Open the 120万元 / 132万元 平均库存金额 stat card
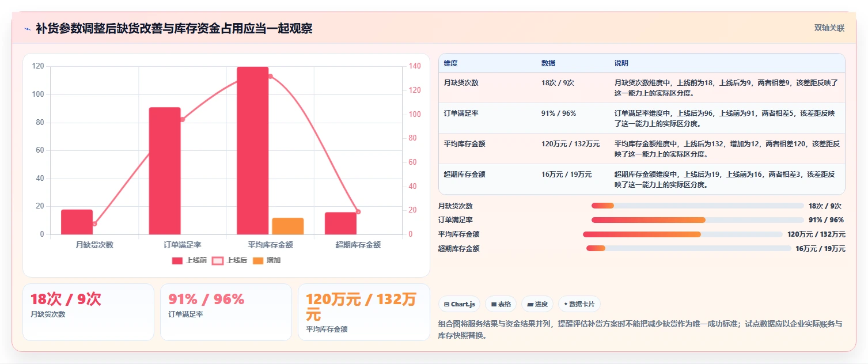 tap(363, 312)
